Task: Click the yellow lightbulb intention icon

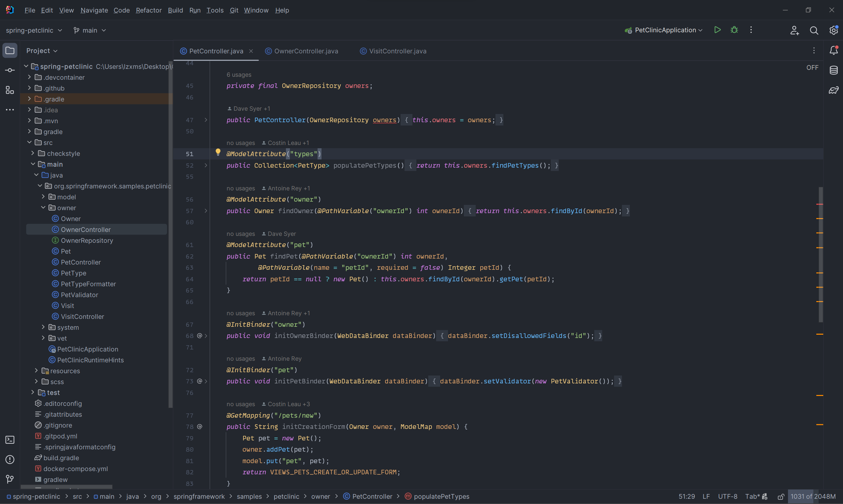Action: [x=218, y=153]
